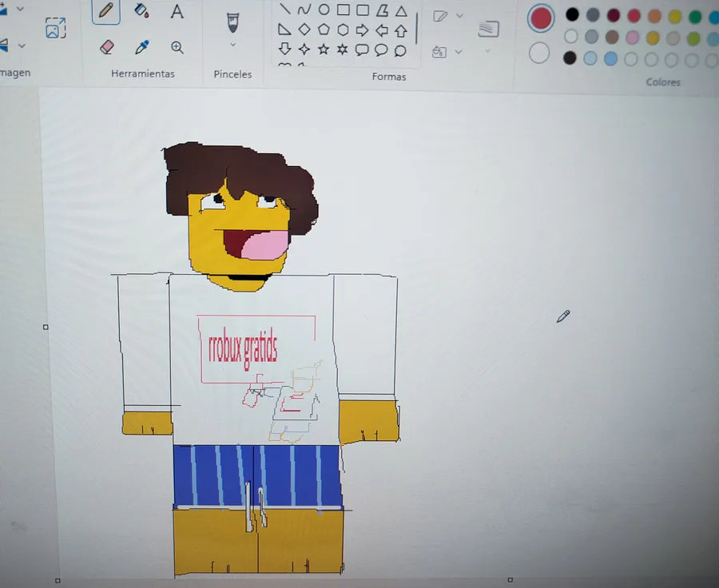Viewport: 719px width, 588px height.
Task: Choose the Diamond shape
Action: tap(304, 30)
